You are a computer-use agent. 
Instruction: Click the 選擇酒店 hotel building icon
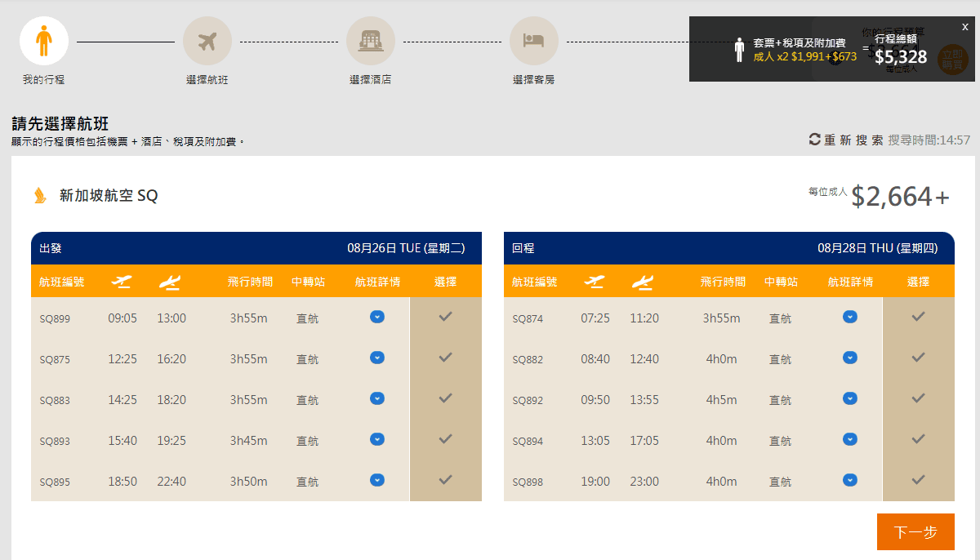pos(371,41)
